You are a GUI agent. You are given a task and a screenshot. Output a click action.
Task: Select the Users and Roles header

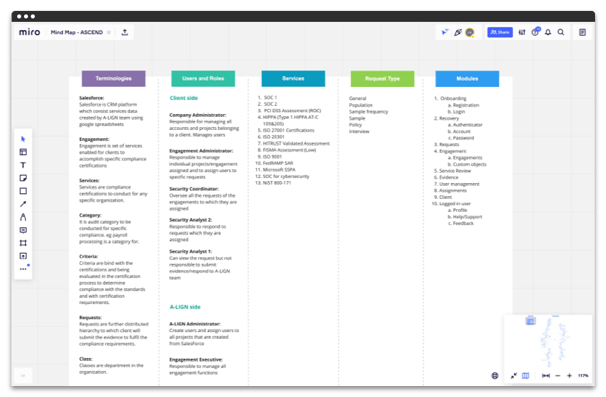coord(203,78)
